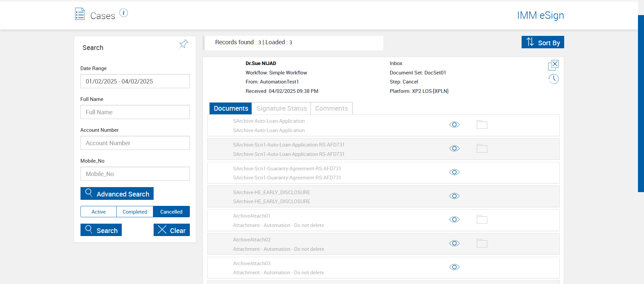View ArchiveAttach02 with eye icon
The height and width of the screenshot is (284, 644).
coord(454,243)
